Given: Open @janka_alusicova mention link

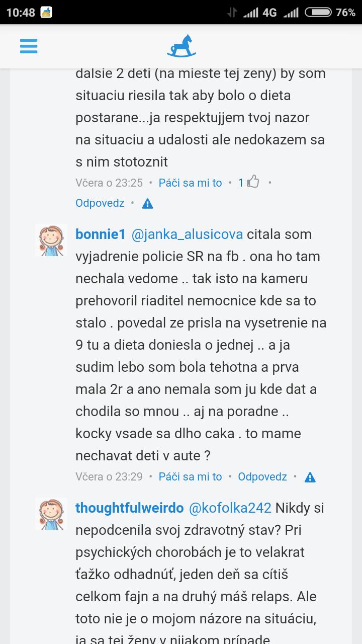Looking at the screenshot, I should tap(187, 234).
